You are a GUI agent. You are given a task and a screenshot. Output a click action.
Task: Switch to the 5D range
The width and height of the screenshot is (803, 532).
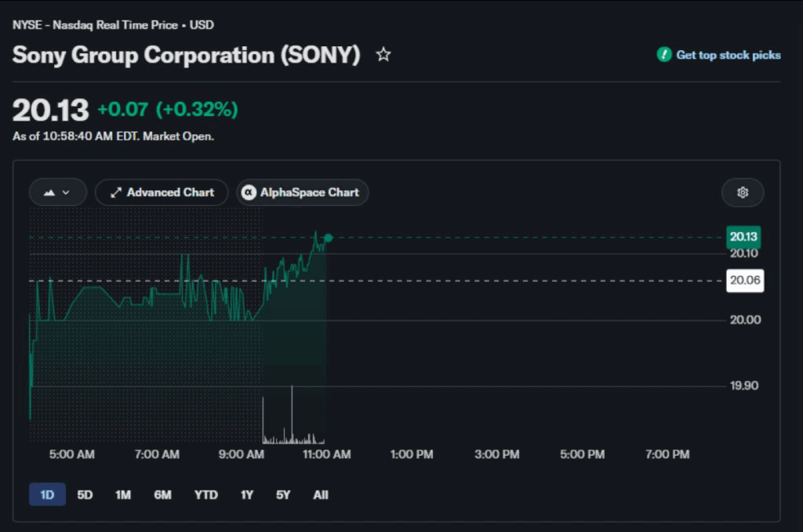point(85,494)
